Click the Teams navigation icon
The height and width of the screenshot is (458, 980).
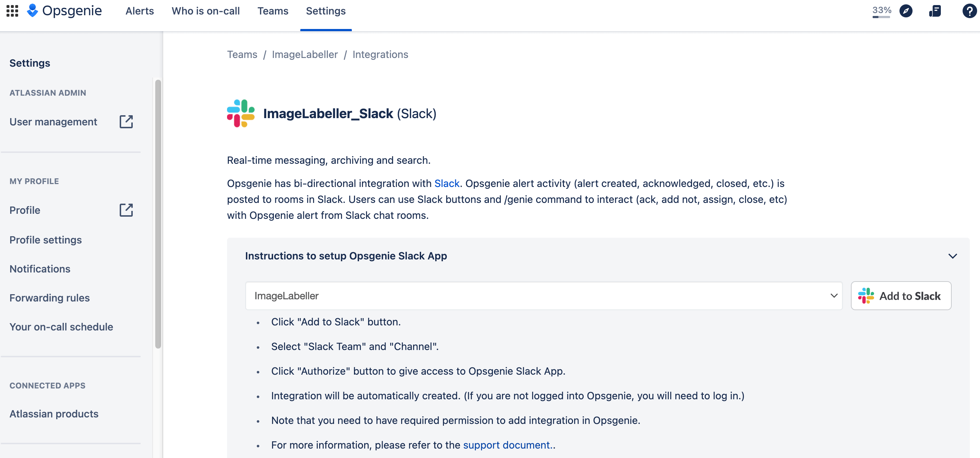pyautogui.click(x=273, y=11)
